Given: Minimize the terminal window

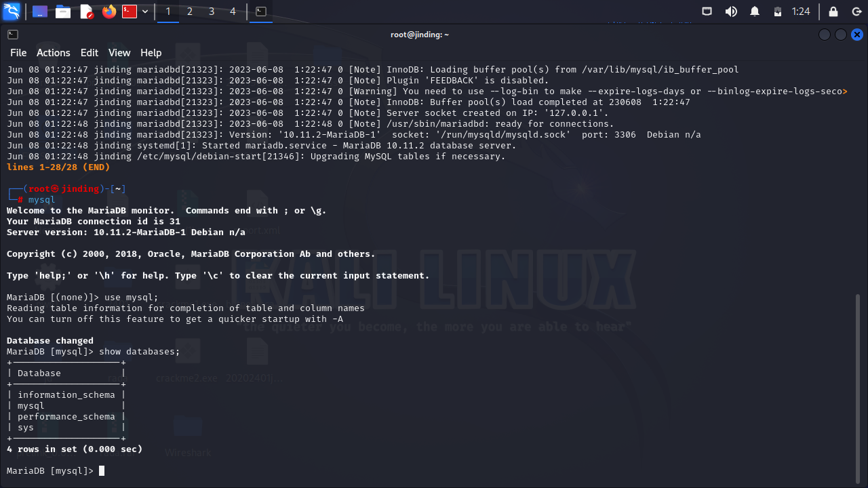Looking at the screenshot, I should tap(825, 35).
